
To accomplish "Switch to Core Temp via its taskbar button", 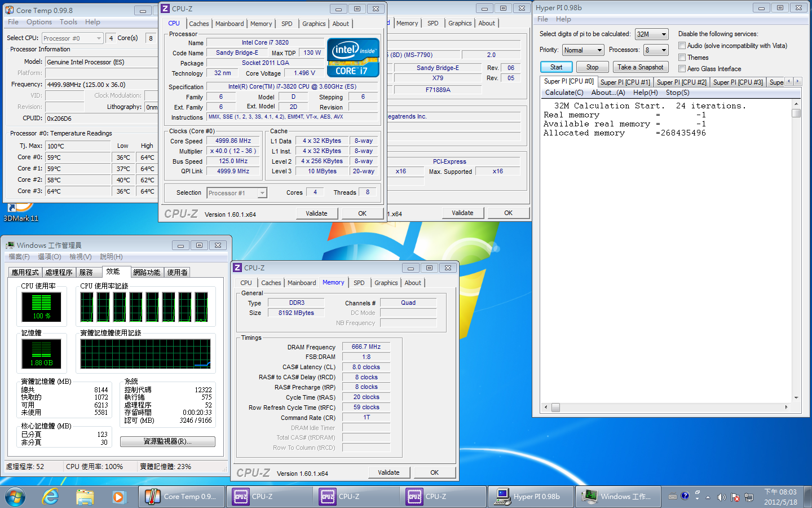I will point(182,497).
